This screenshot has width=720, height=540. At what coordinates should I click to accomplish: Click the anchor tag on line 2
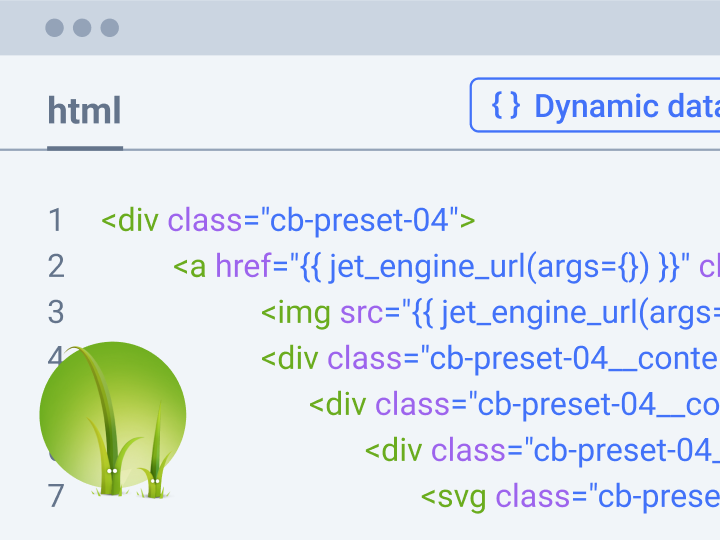coord(190,267)
